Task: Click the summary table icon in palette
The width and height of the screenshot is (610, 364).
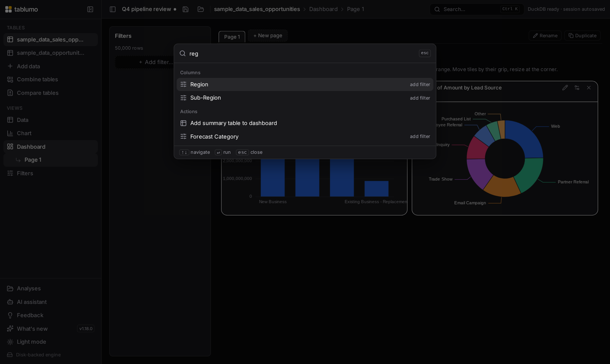Action: coord(184,123)
